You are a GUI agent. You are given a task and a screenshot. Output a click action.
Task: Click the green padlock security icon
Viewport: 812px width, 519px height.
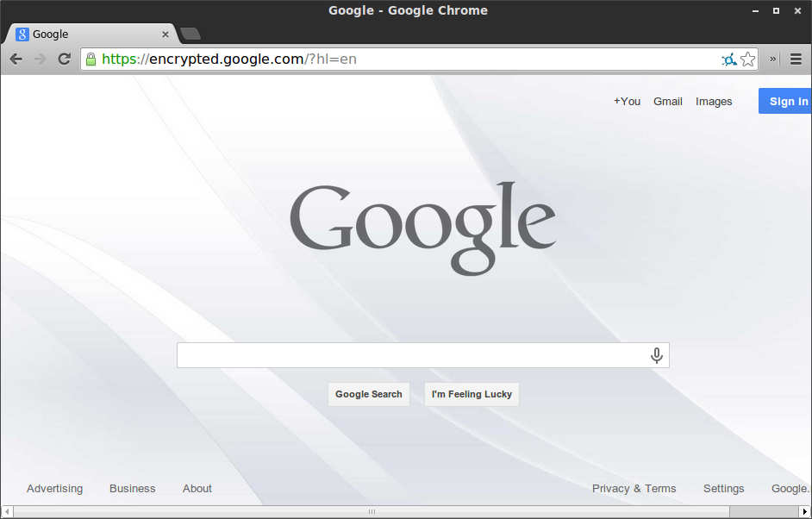tap(91, 59)
